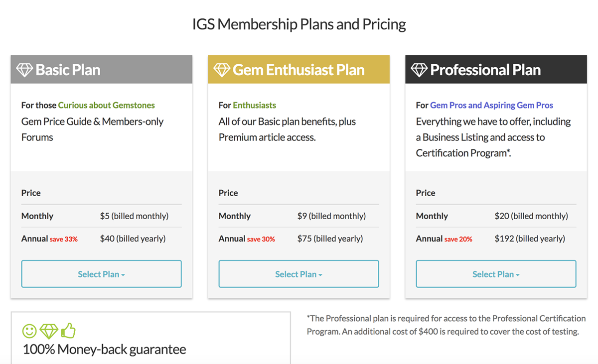
Task: Click the Basic Plan $40 billed yearly price
Action: (133, 239)
